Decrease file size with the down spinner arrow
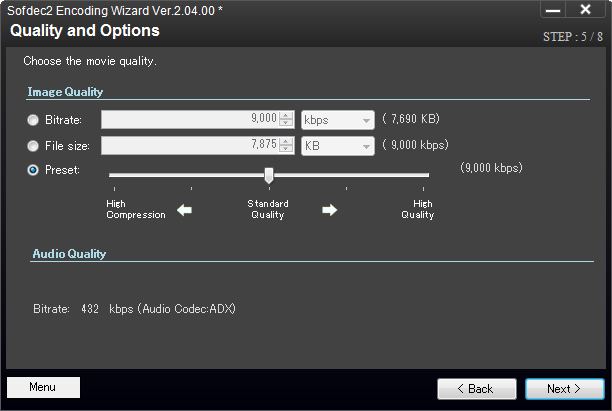The width and height of the screenshot is (612, 411). click(x=287, y=150)
